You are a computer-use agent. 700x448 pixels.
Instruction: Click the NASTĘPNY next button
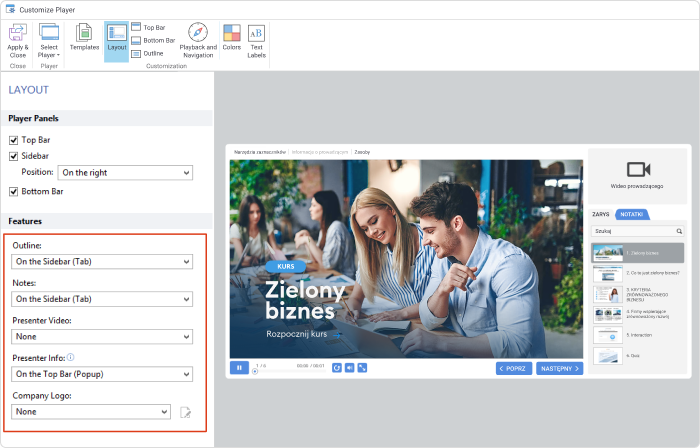(x=559, y=369)
